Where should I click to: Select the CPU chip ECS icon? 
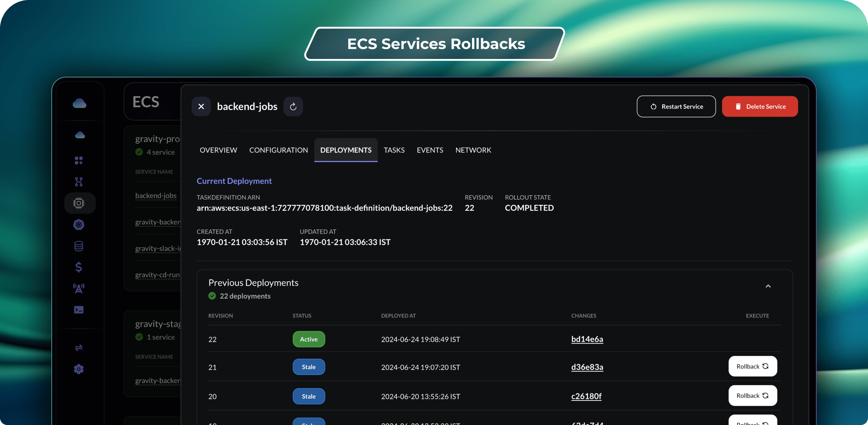point(79,203)
